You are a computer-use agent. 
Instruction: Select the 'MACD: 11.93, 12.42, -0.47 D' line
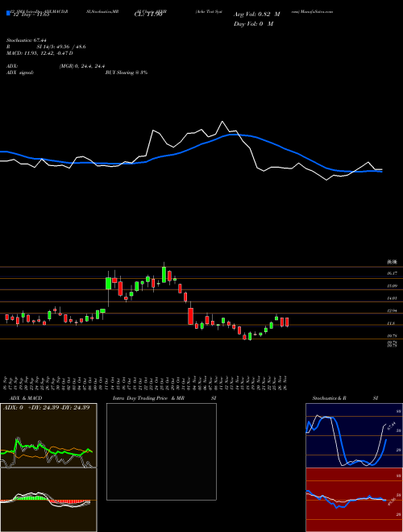(x=39, y=53)
